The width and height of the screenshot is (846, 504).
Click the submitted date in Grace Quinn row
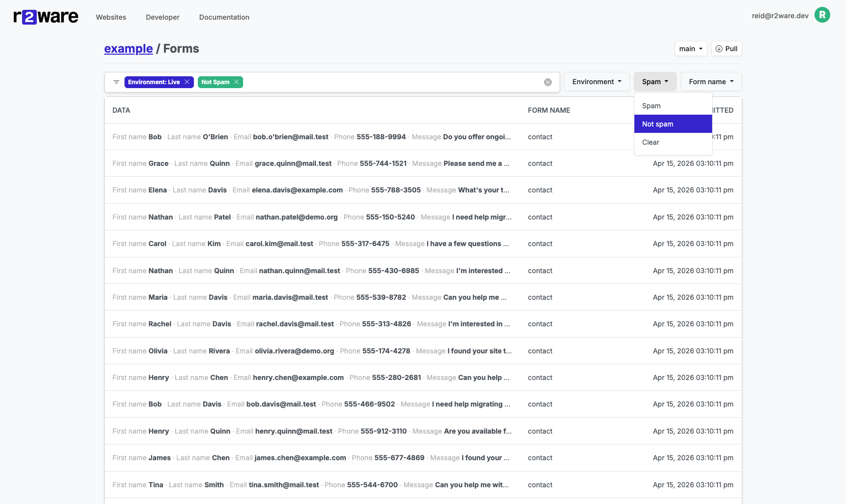coord(693,163)
